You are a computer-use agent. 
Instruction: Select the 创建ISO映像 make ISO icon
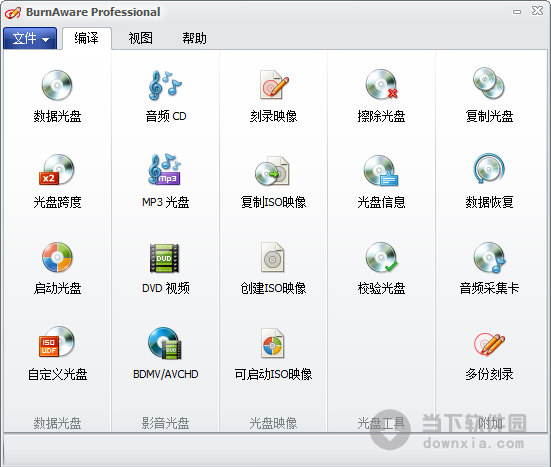[273, 257]
